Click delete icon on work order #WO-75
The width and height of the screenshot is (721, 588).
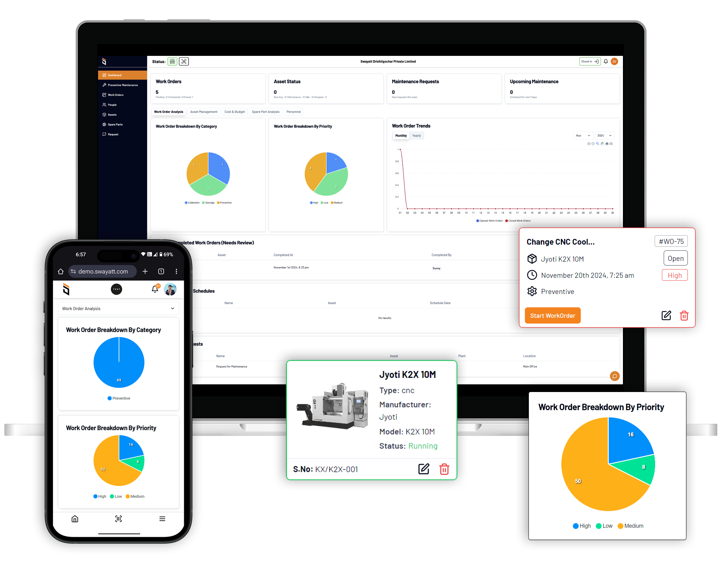click(684, 316)
